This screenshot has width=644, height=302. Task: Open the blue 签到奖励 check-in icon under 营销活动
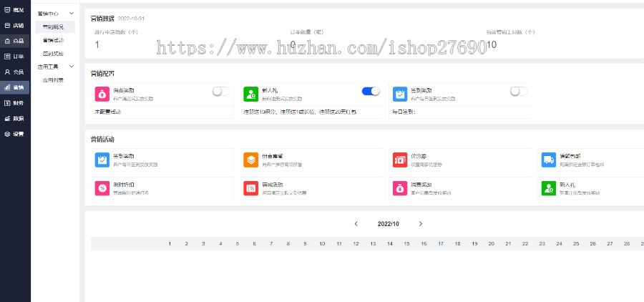102,160
